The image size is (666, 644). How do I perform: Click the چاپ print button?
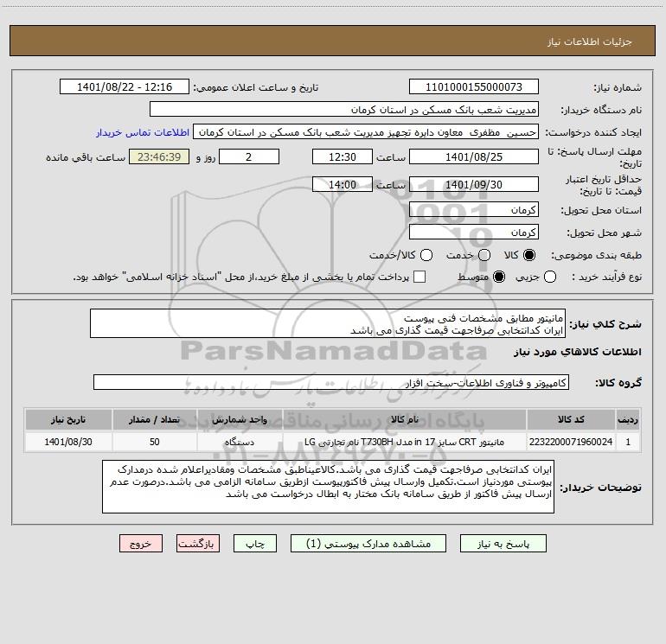click(255, 544)
